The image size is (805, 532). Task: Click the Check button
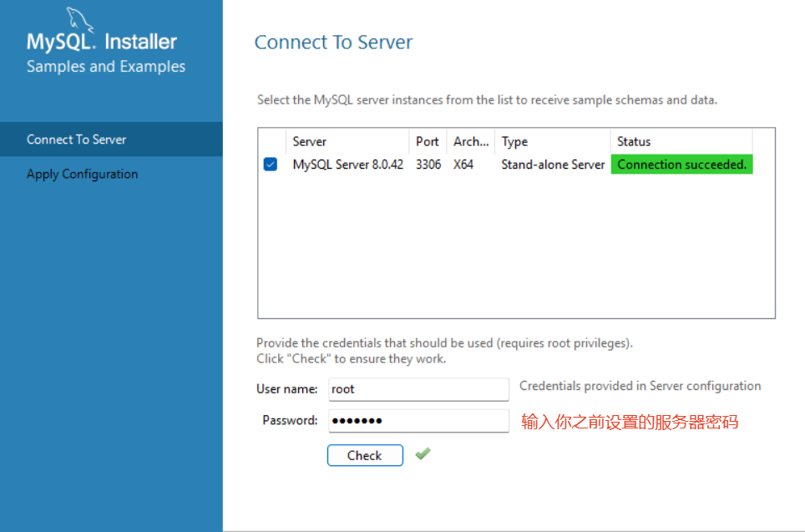click(365, 455)
